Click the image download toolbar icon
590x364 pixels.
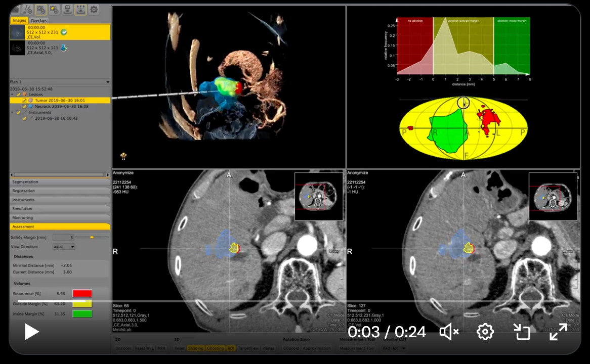click(67, 10)
